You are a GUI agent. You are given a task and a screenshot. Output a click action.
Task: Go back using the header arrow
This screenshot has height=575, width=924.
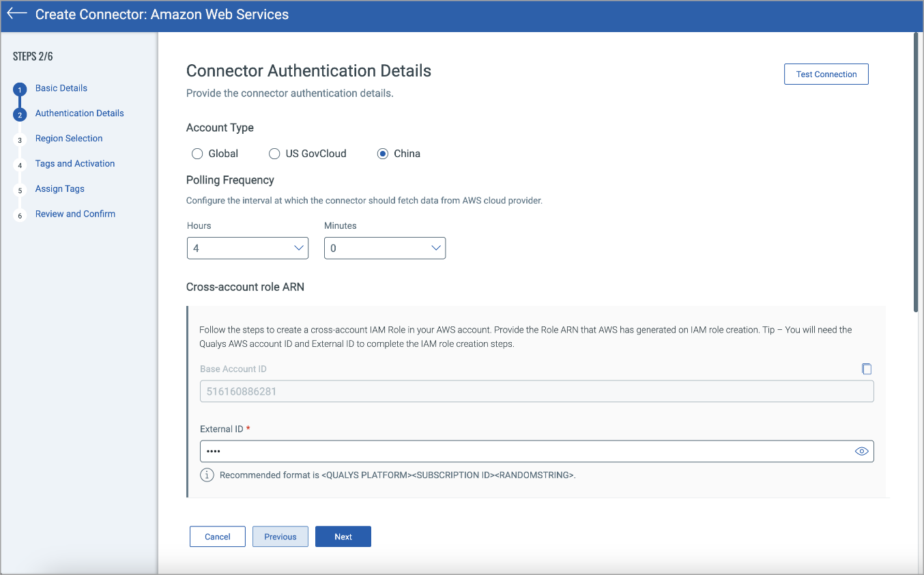[16, 14]
